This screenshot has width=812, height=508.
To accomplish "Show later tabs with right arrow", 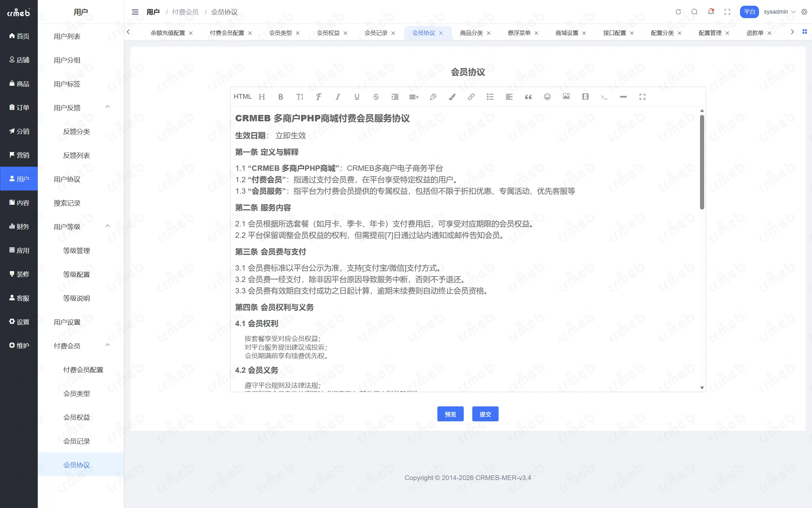I will pos(792,32).
